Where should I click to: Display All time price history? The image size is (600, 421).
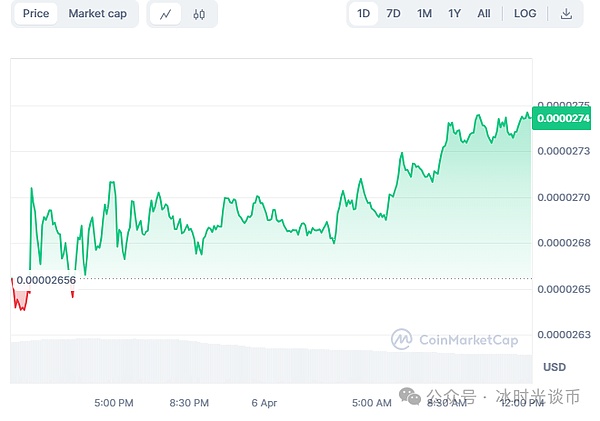coord(484,14)
